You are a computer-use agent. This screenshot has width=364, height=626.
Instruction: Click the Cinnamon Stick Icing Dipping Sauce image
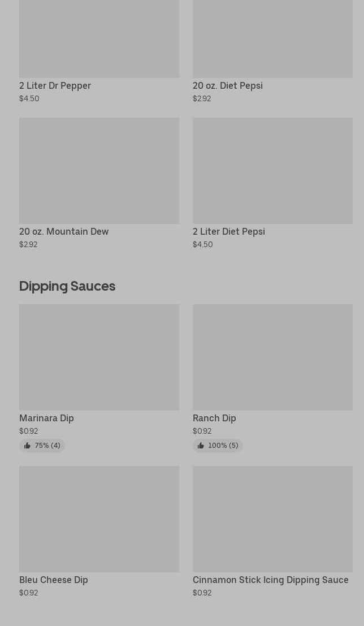click(x=272, y=519)
